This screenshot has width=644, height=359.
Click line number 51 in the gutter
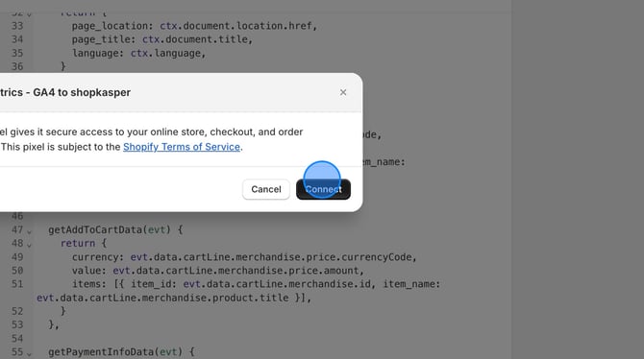pos(17,284)
